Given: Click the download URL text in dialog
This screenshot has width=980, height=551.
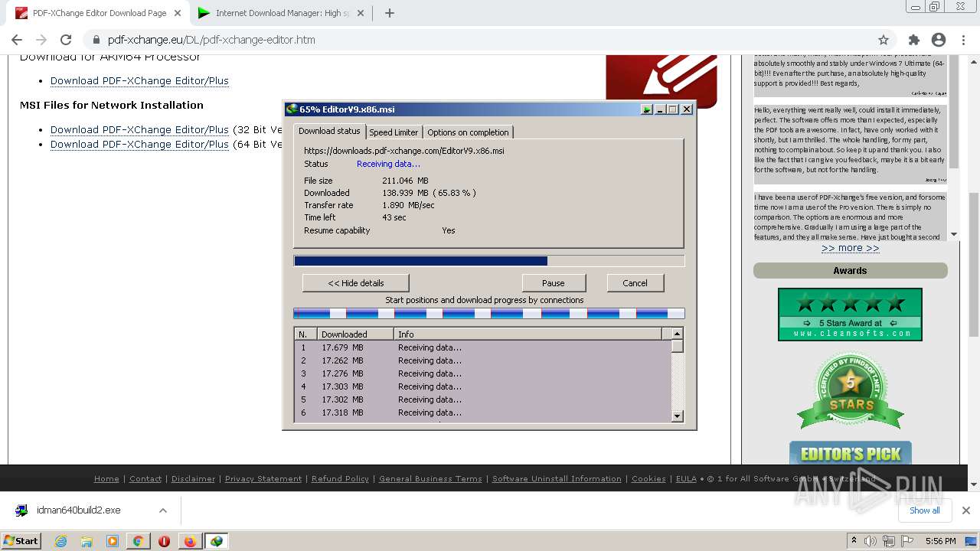Looking at the screenshot, I should [403, 151].
